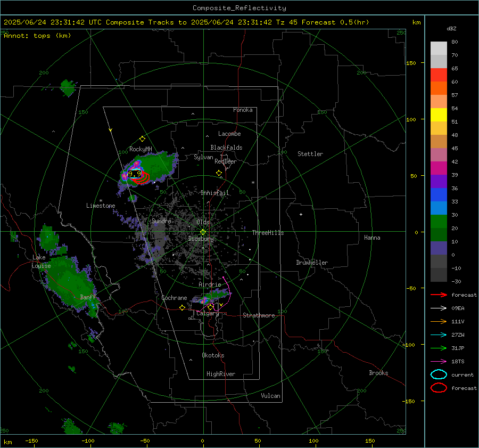Click yellow diamond at radar center by Didsbury

203,232
